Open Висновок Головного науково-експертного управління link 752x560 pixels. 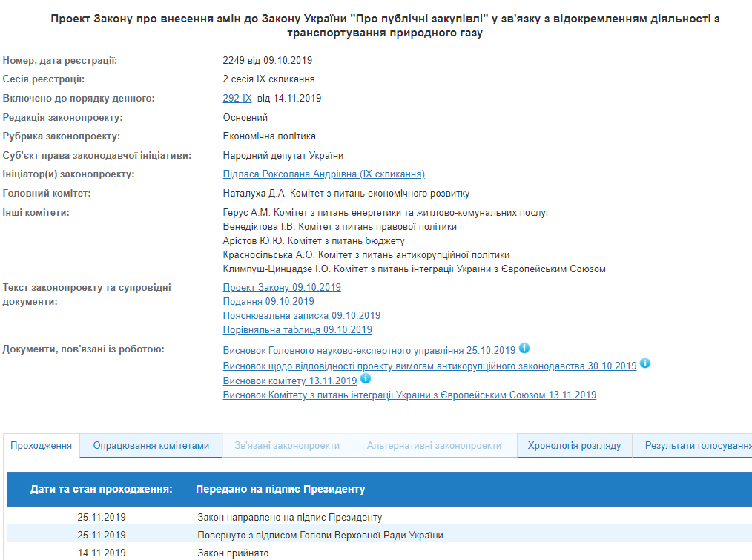pyautogui.click(x=369, y=351)
